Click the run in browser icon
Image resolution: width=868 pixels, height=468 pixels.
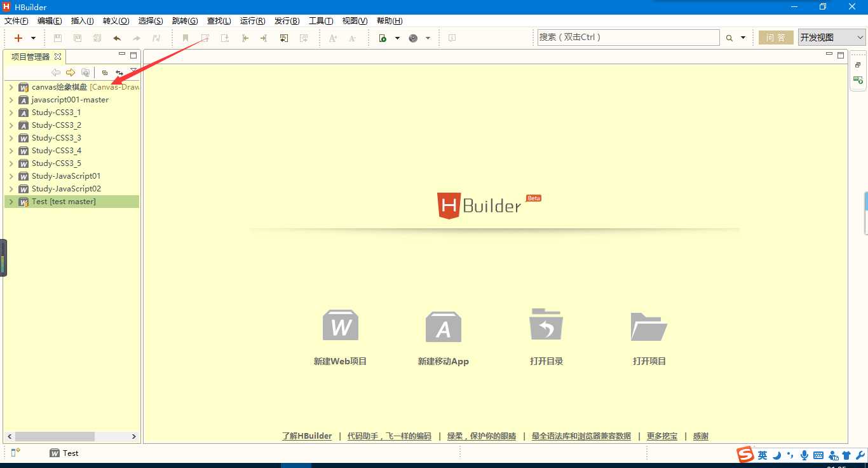pos(383,38)
